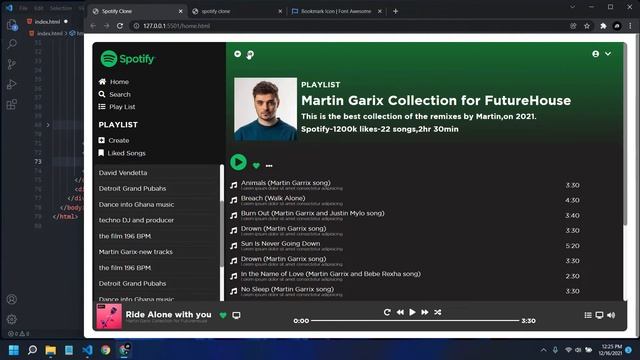This screenshot has height=360, width=640.
Task: Click forward arrow icon in green header
Action: point(250,54)
